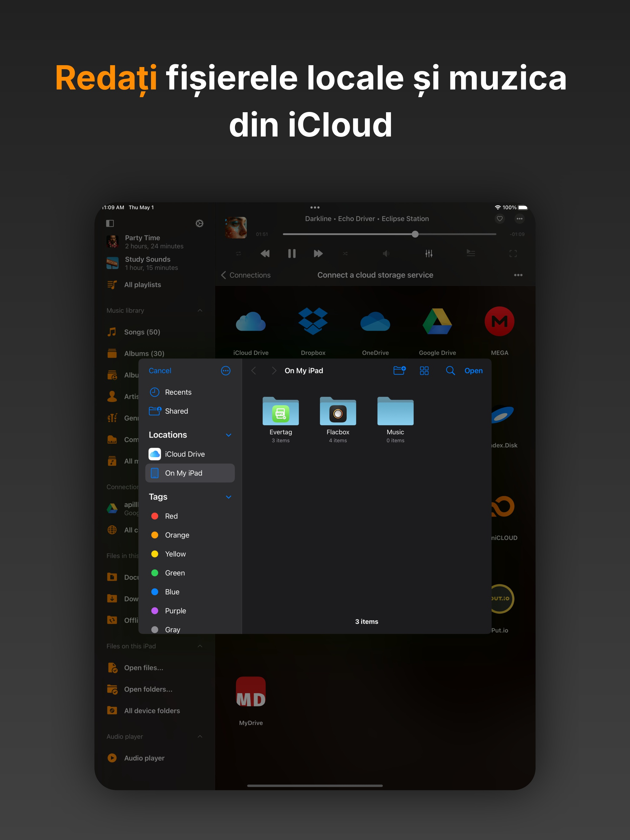Image resolution: width=630 pixels, height=840 pixels.
Task: Select Put.io cloud service
Action: coord(503,609)
